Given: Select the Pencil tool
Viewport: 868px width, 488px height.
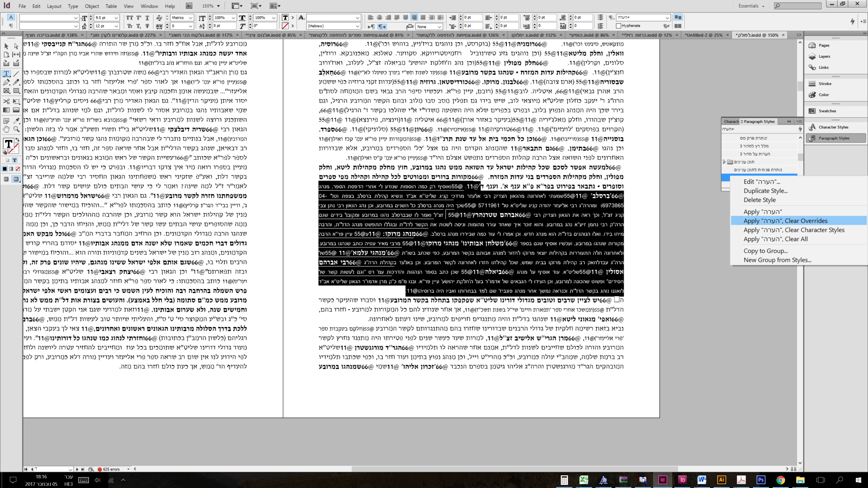Looking at the screenshot, I should click(x=16, y=82).
